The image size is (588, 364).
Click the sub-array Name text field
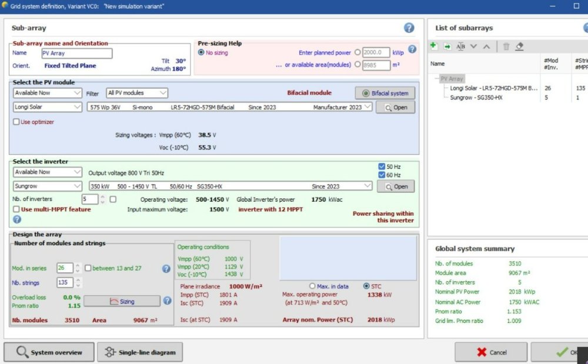pyautogui.click(x=76, y=53)
